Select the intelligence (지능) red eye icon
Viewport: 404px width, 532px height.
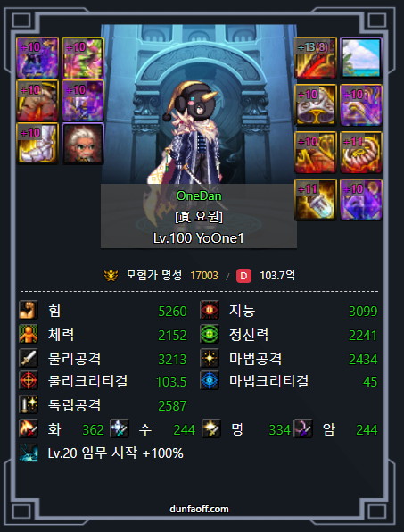click(210, 310)
